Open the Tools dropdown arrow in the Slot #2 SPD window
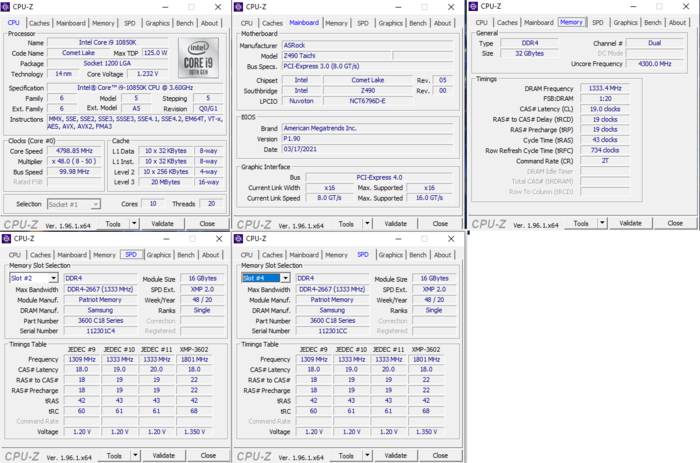700x463 pixels. [135, 455]
